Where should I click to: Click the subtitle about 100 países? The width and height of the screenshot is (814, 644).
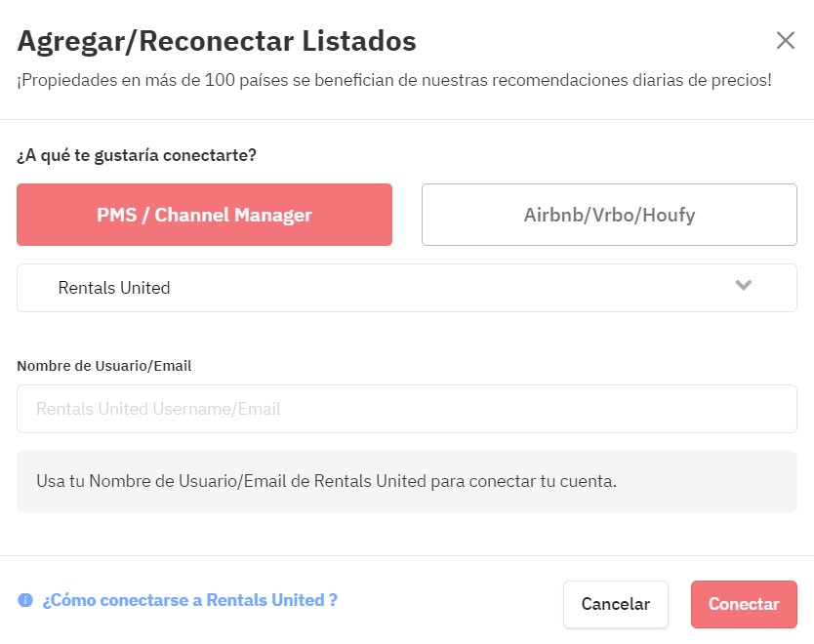click(x=394, y=80)
